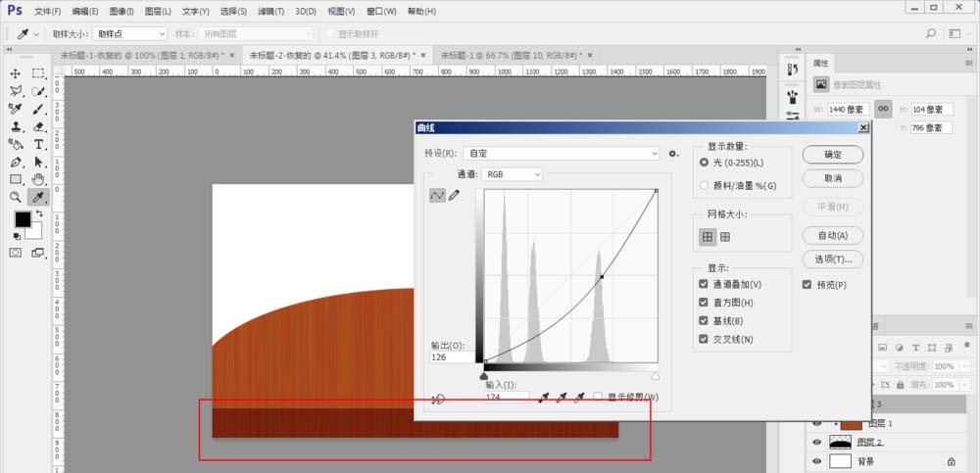The image size is (980, 473).
Task: Expand the 取样大小 sample size dropdown
Action: pyautogui.click(x=129, y=33)
